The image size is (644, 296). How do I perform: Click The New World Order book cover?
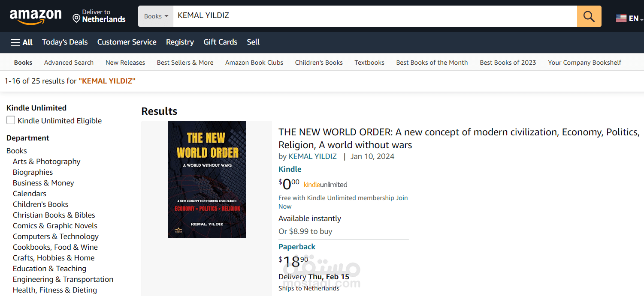click(x=207, y=179)
